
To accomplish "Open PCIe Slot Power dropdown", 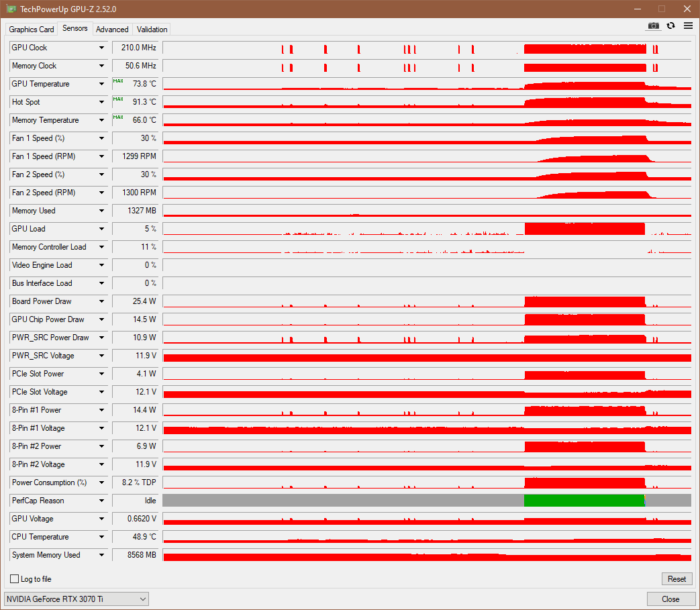I will tap(102, 374).
